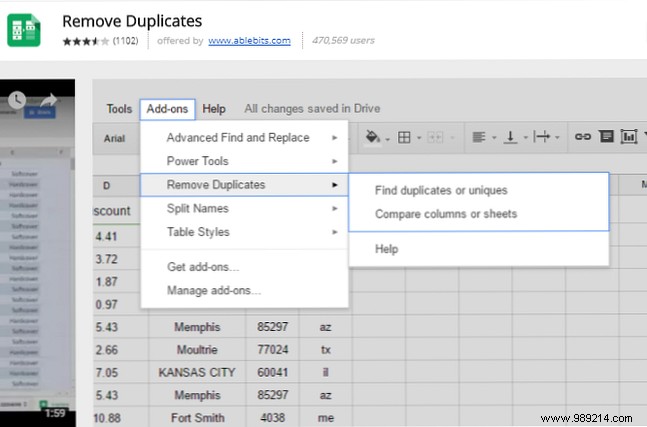
Task: Click the merge cells icon
Action: pyautogui.click(x=435, y=137)
